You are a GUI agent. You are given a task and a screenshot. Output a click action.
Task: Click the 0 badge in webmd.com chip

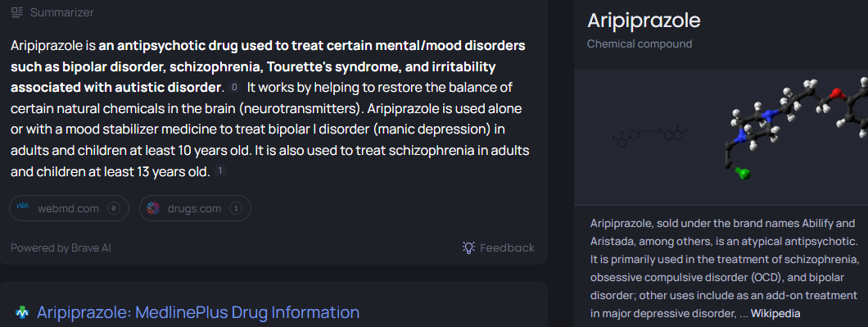pyautogui.click(x=114, y=208)
